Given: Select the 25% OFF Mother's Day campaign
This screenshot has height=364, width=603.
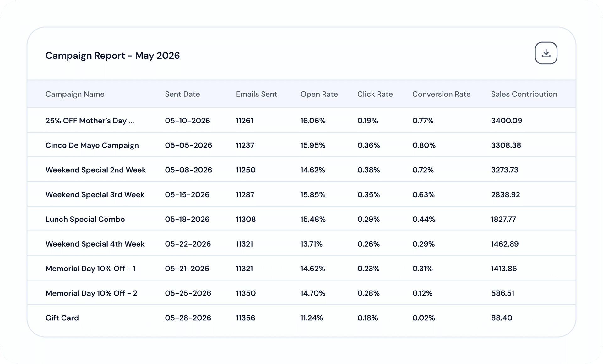Looking at the screenshot, I should tap(301, 120).
